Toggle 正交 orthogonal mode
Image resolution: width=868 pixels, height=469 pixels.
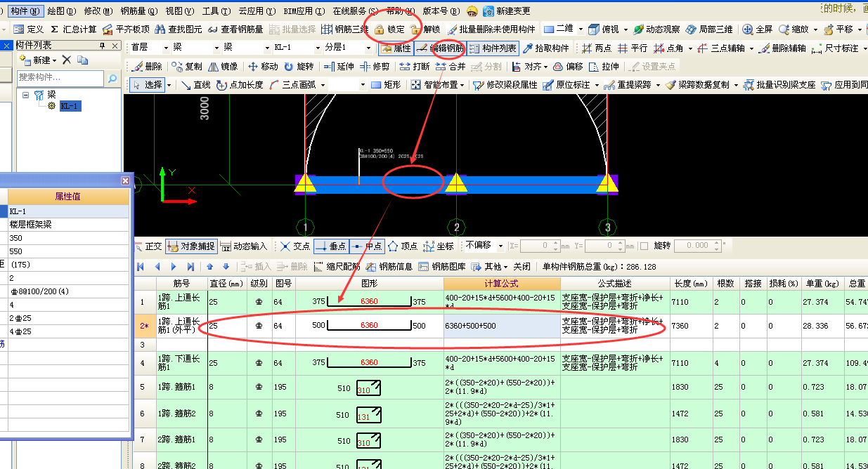point(148,246)
